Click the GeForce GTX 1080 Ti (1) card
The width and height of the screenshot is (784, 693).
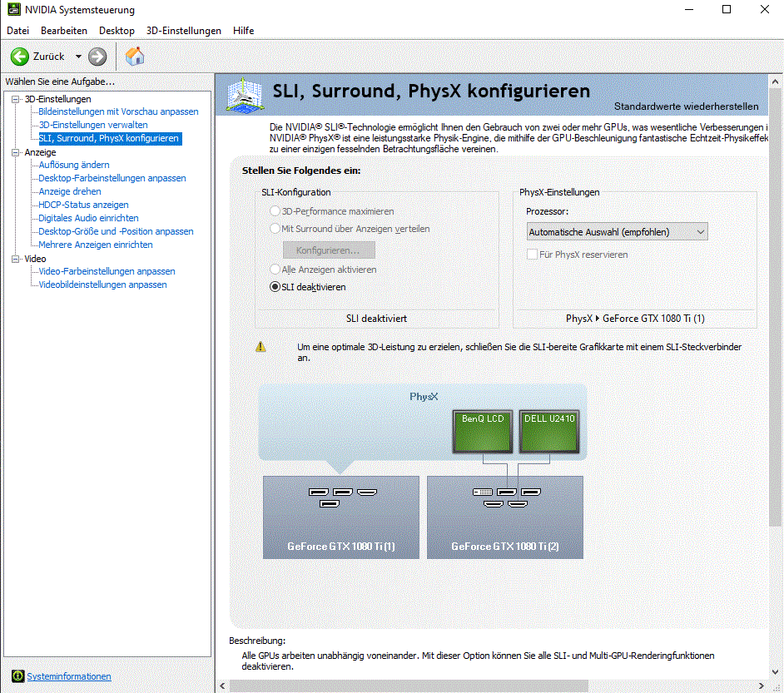pyautogui.click(x=341, y=517)
